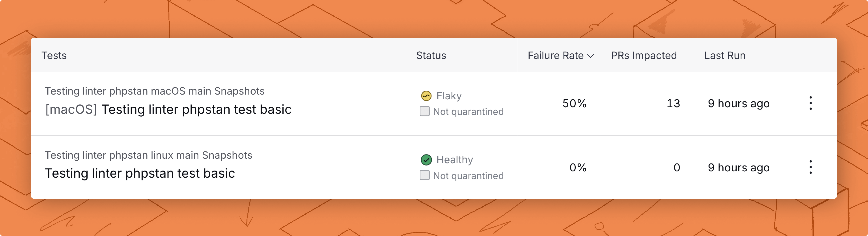The width and height of the screenshot is (868, 236).
Task: Click the Status column header
Action: (x=431, y=56)
